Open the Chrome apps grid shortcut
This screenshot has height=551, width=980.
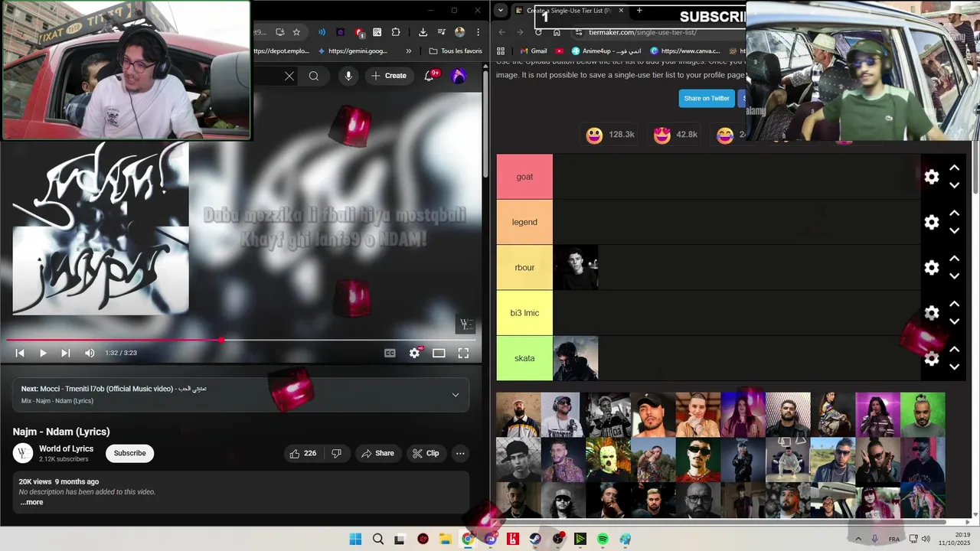(501, 51)
